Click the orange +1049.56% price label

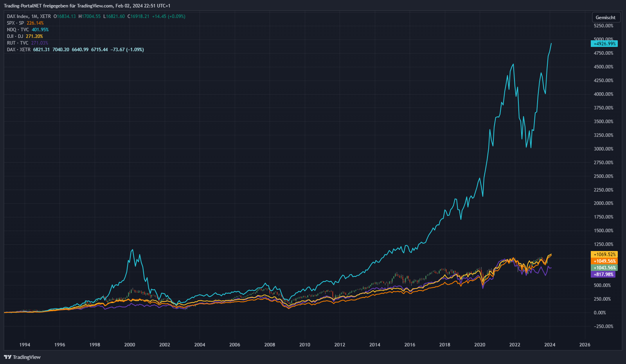pos(604,261)
